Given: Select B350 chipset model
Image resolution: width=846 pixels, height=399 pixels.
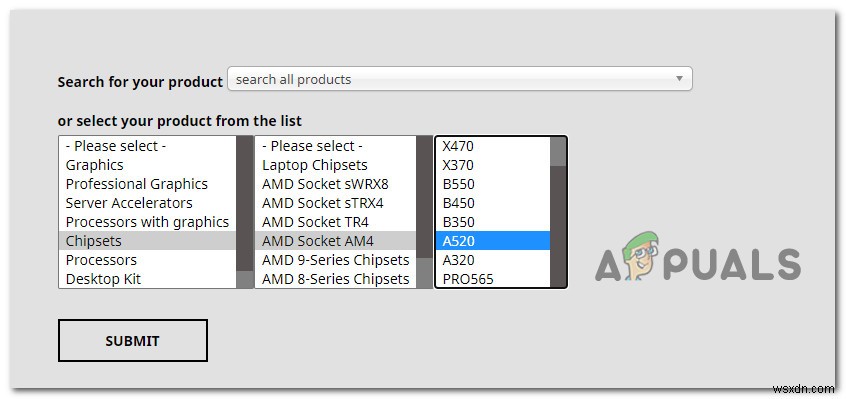Looking at the screenshot, I should 493,222.
